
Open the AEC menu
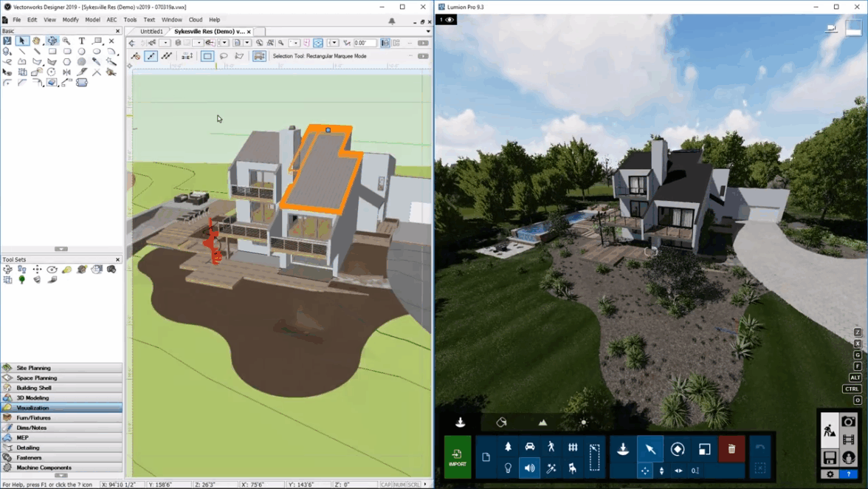click(111, 20)
